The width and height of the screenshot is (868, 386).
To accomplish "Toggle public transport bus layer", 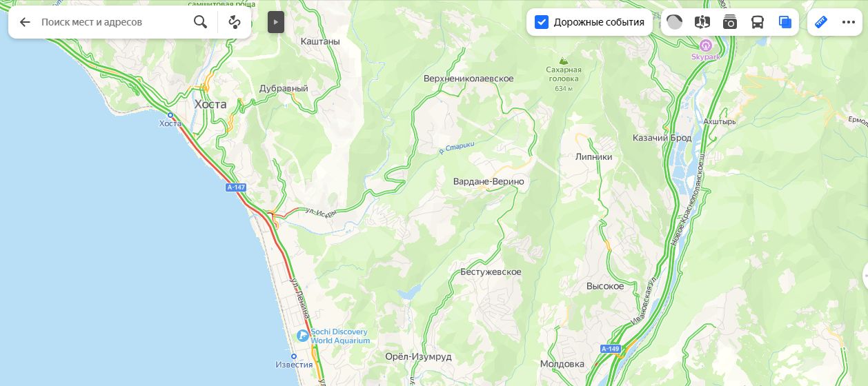I will (758, 22).
